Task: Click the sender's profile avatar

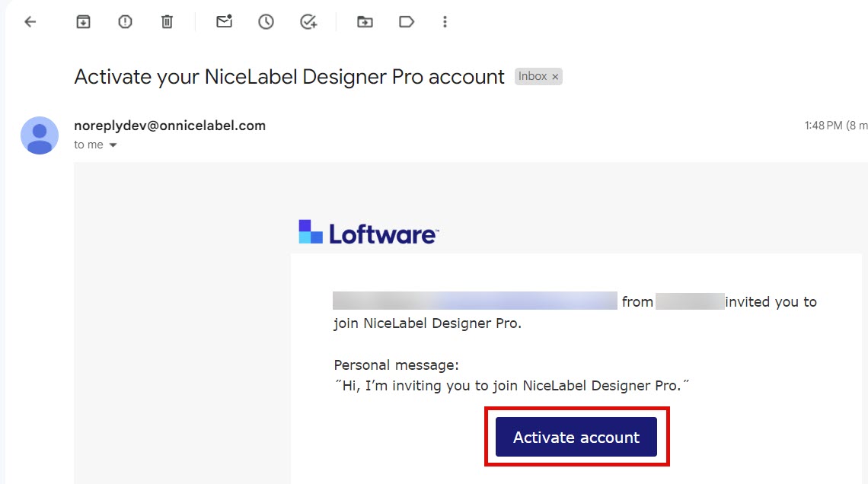Action: click(39, 136)
